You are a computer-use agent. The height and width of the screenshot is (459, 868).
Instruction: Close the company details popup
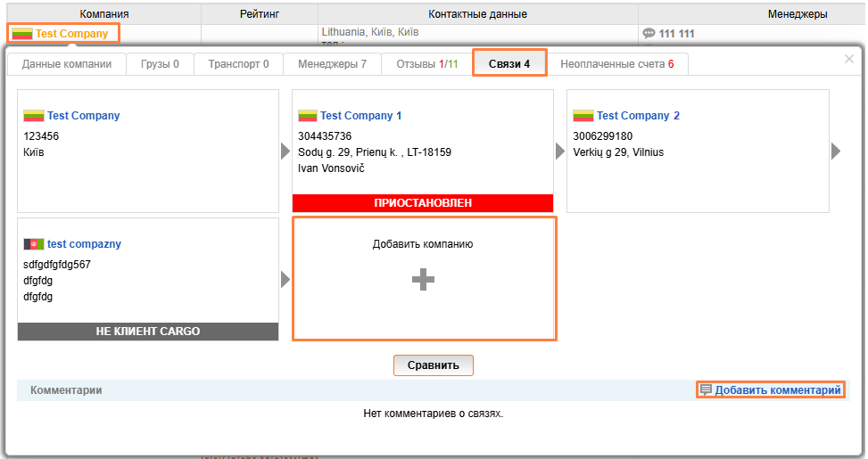[x=848, y=59]
